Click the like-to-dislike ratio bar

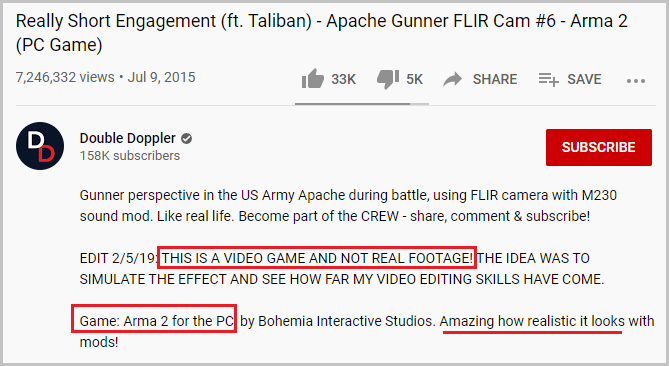click(x=362, y=104)
